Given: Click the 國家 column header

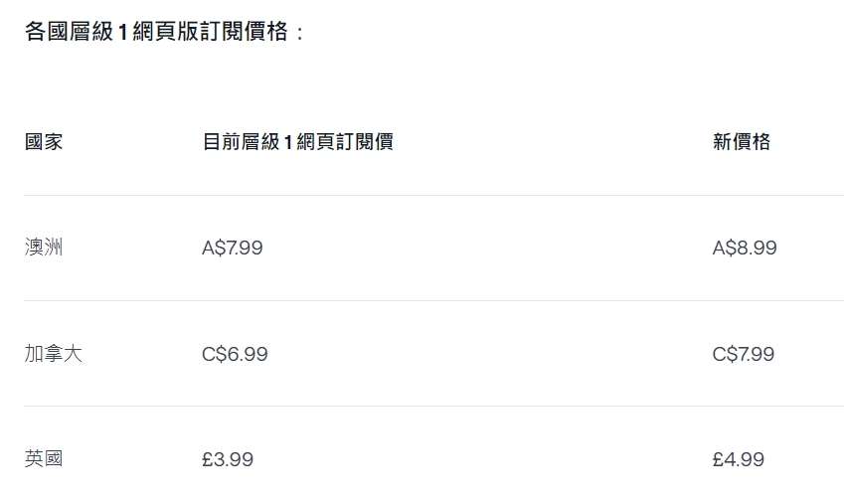Looking at the screenshot, I should pos(44,142).
